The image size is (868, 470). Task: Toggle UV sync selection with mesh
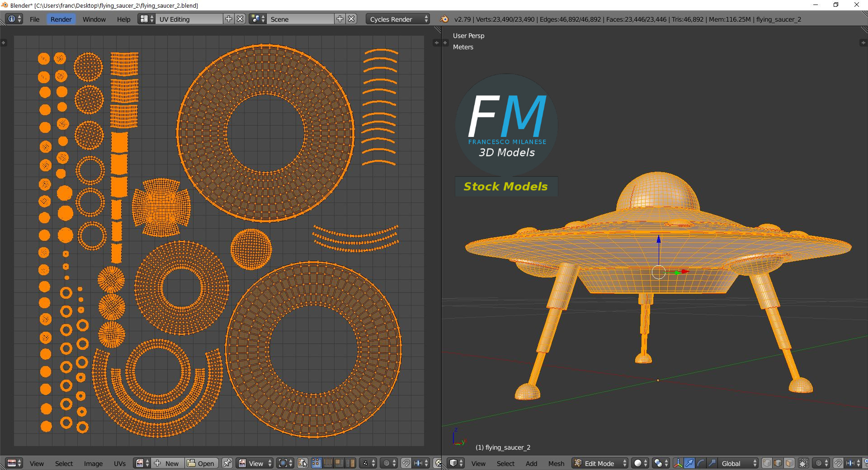302,463
